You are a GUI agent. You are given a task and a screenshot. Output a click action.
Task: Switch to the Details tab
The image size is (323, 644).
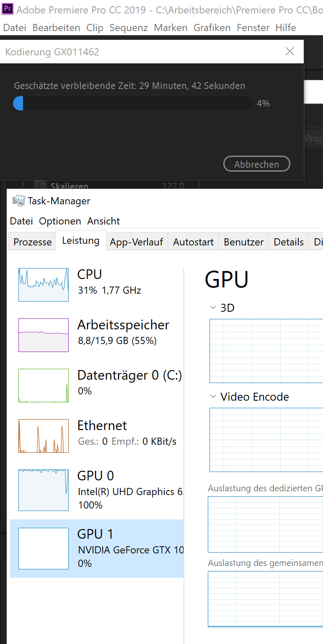(x=289, y=242)
